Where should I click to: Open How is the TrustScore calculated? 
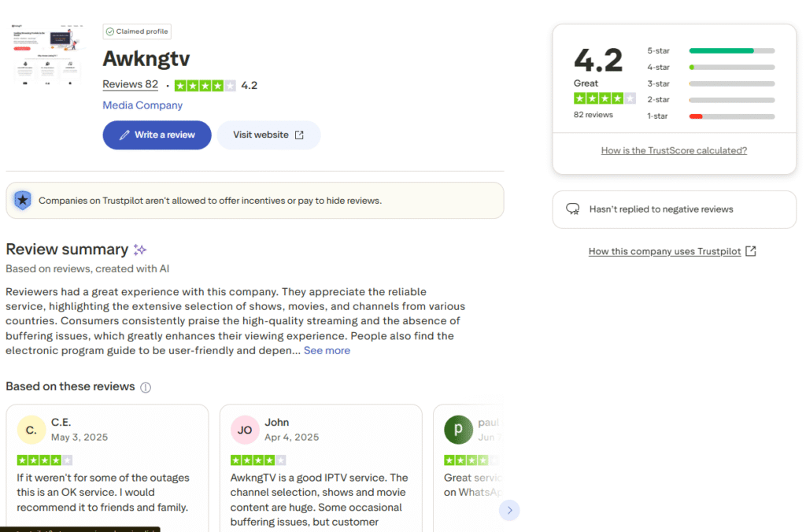click(674, 150)
